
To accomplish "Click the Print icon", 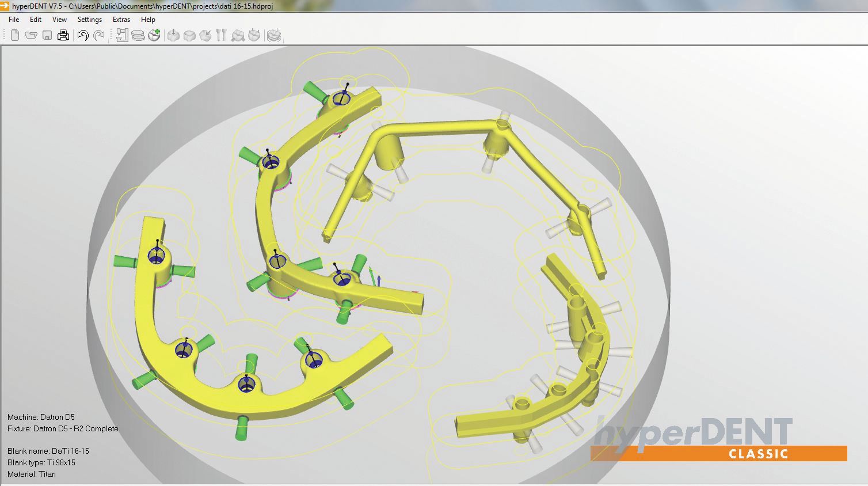I will 63,35.
